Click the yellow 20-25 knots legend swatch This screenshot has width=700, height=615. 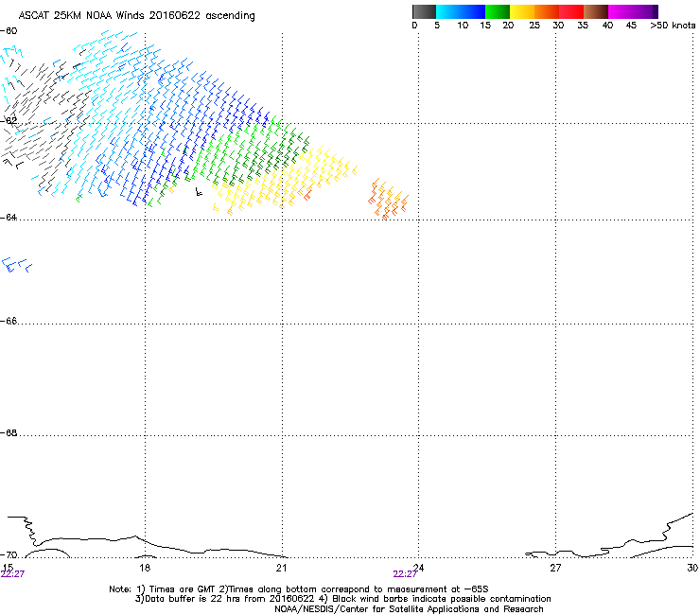pyautogui.click(x=522, y=11)
